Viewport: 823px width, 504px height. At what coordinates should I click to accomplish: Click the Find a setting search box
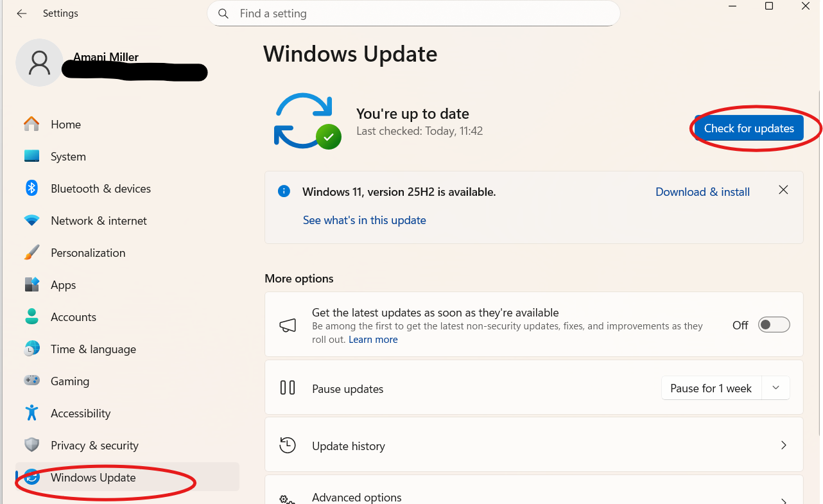[413, 13]
